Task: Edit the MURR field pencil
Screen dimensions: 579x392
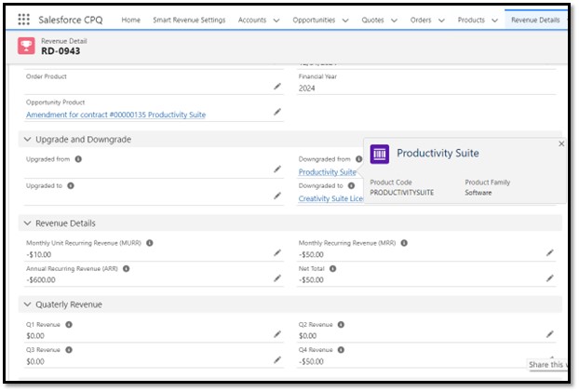Action: pyautogui.click(x=277, y=253)
